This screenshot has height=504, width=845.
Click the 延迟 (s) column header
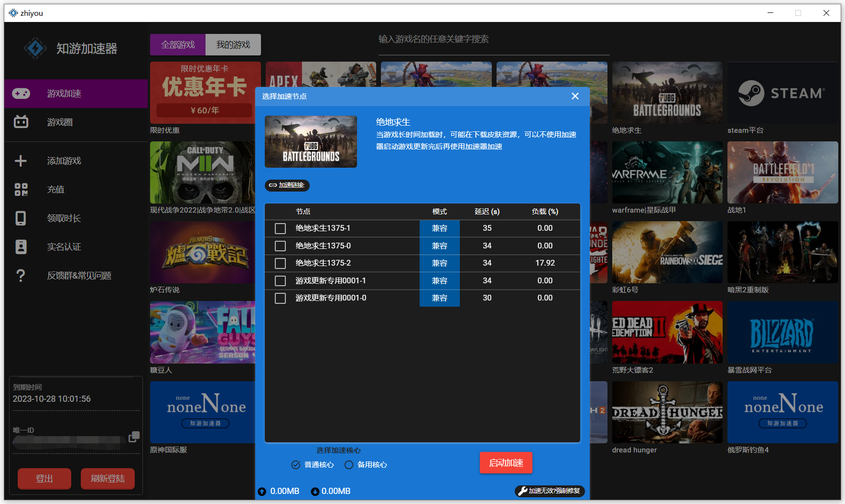(x=487, y=212)
